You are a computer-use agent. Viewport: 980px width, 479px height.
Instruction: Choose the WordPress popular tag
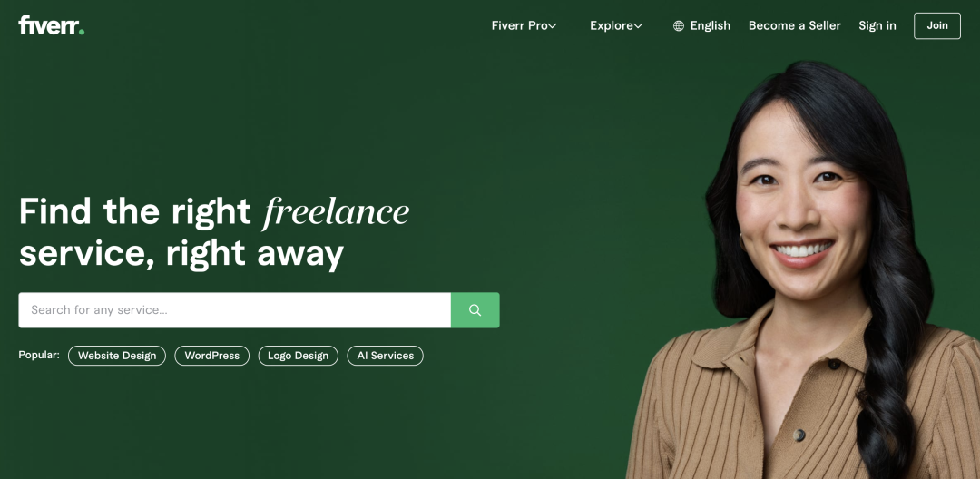click(x=211, y=356)
